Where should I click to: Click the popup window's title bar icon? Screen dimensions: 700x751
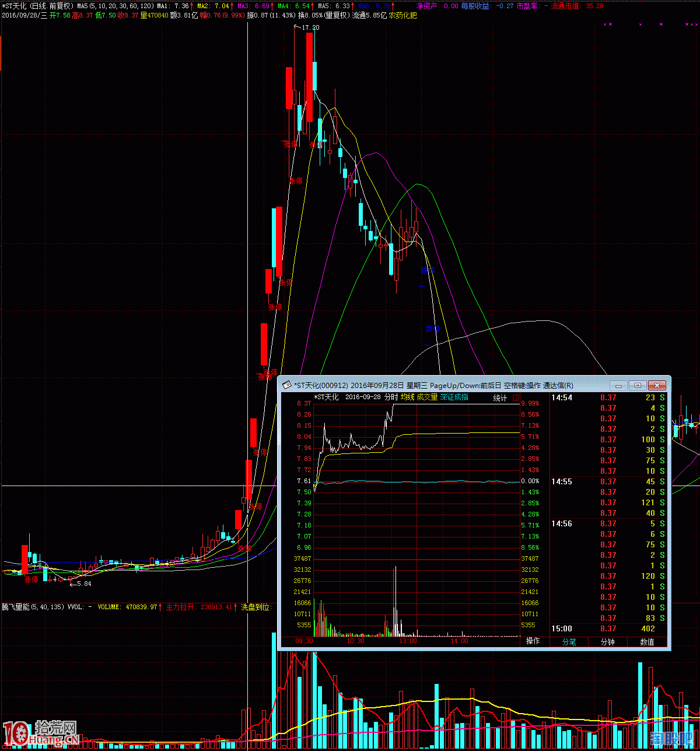coord(287,386)
